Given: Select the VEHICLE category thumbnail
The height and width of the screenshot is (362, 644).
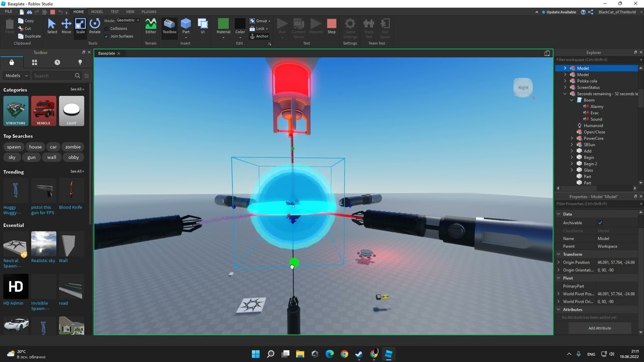Looking at the screenshot, I should (x=44, y=111).
